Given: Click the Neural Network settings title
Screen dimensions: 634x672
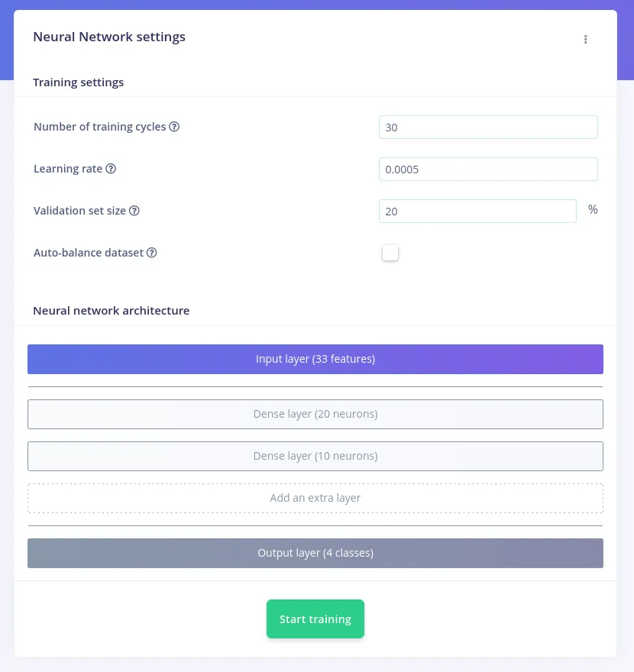Looking at the screenshot, I should [109, 37].
